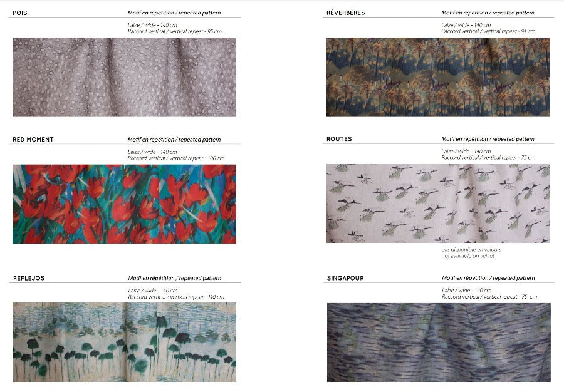This screenshot has height=392, width=564.
Task: Click 'not available on velvet' note
Action: click(x=468, y=256)
